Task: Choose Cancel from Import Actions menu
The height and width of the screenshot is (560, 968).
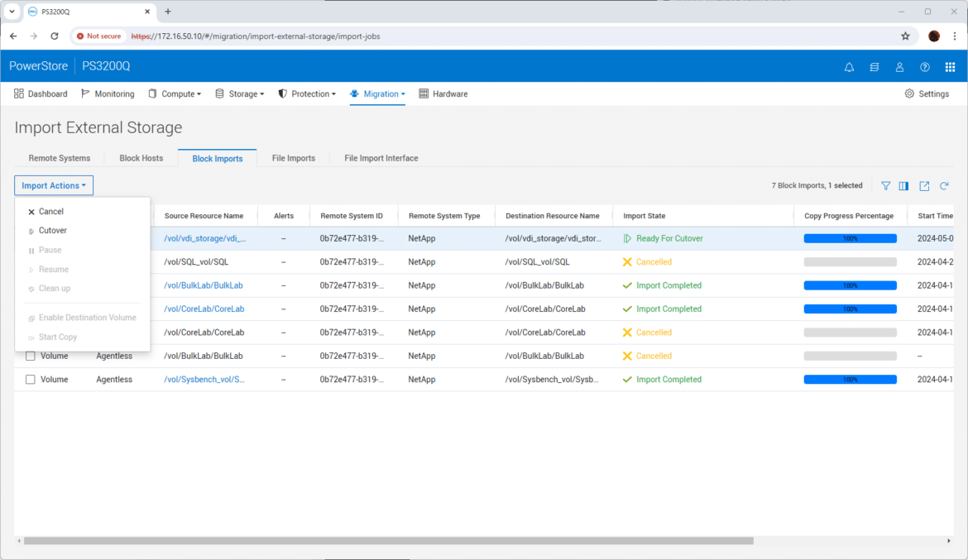Action: click(82, 212)
